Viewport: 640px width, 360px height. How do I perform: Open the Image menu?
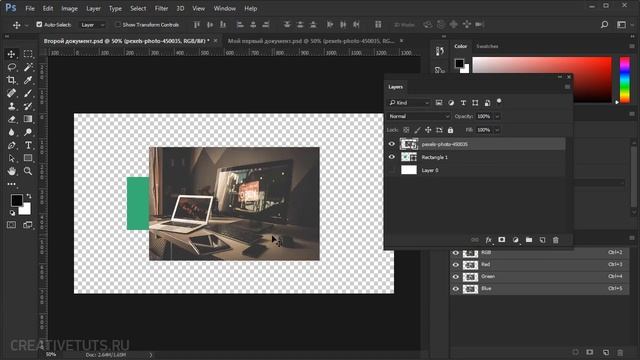pos(69,8)
